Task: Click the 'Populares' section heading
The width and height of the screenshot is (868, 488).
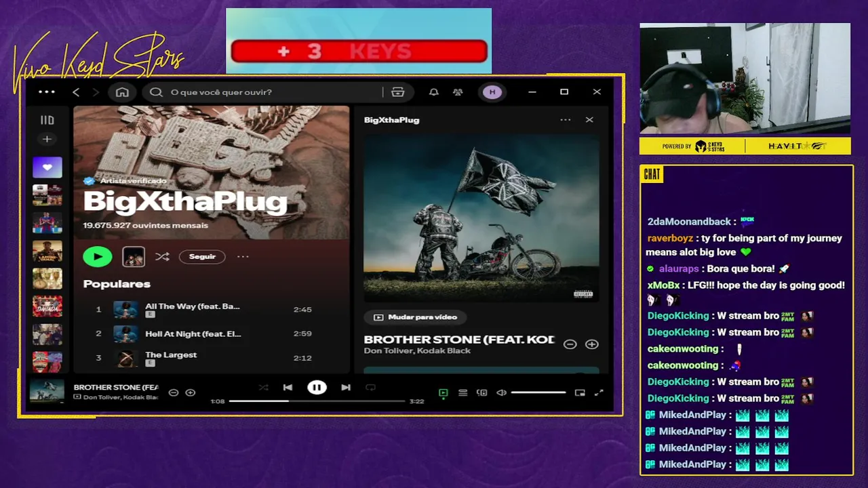Action: click(x=117, y=284)
